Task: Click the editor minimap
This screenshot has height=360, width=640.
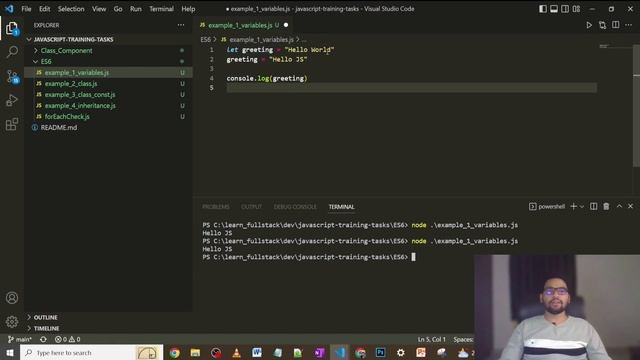Action: pyautogui.click(x=615, y=47)
